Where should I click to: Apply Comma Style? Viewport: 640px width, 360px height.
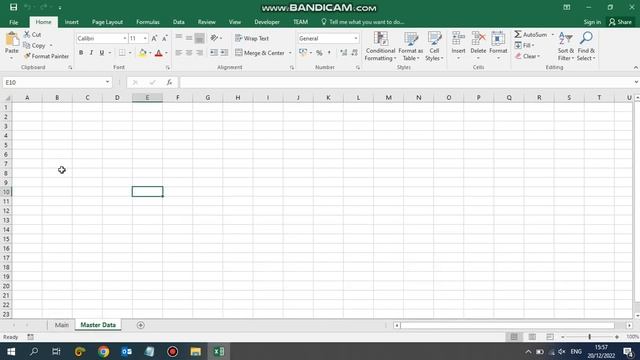pos(329,53)
